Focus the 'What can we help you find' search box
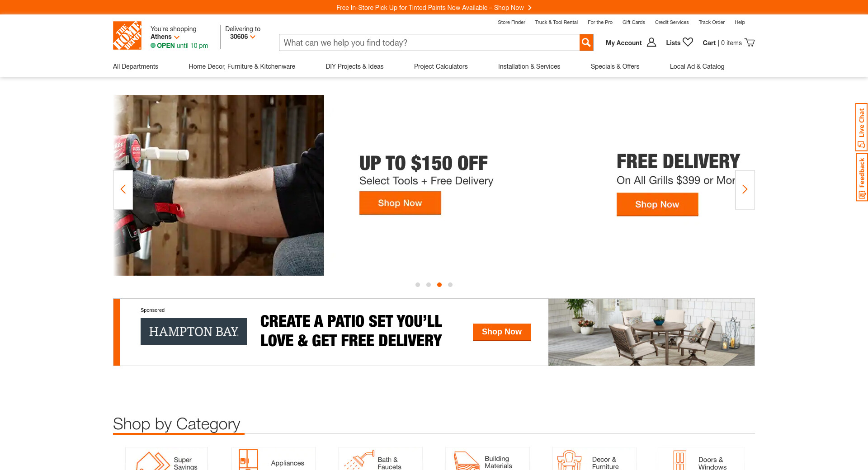The image size is (868, 470). pyautogui.click(x=429, y=42)
